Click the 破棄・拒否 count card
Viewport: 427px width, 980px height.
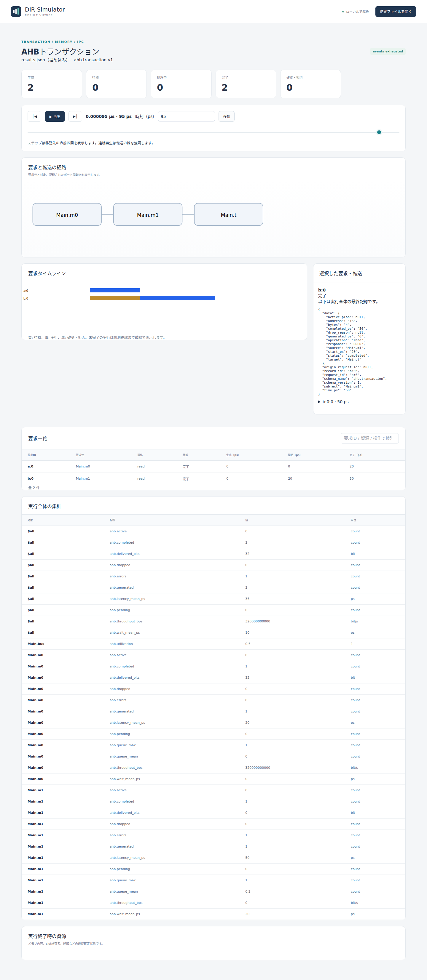(311, 84)
